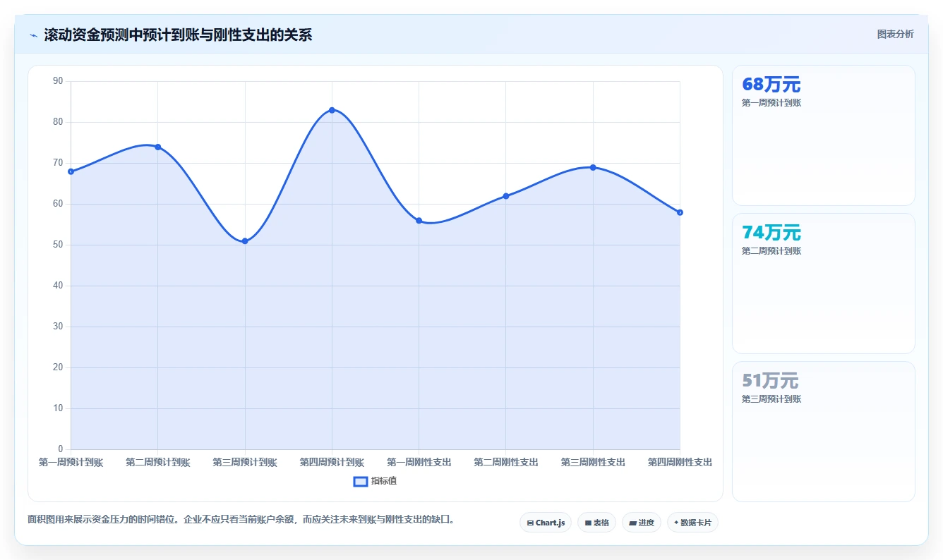Click the 74万元 card value
943x560 pixels.
pos(771,233)
